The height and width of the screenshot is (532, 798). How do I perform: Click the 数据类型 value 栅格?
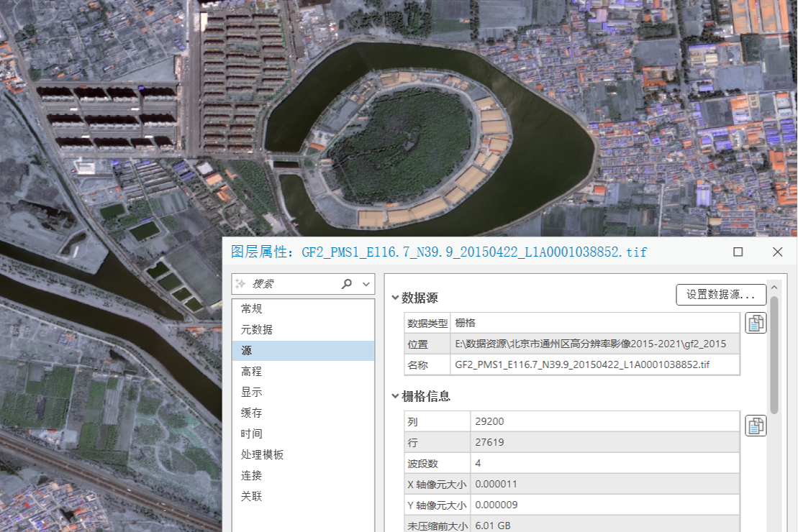465,323
